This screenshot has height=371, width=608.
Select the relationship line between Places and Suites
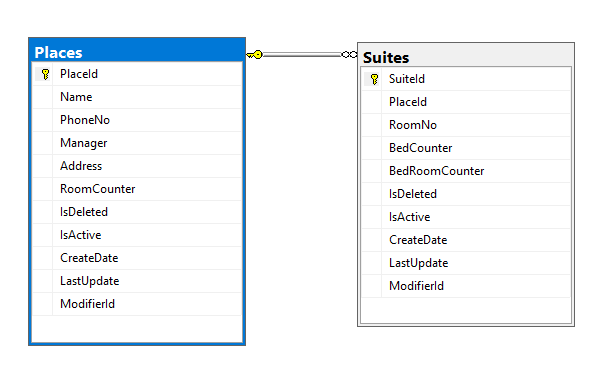click(x=302, y=55)
